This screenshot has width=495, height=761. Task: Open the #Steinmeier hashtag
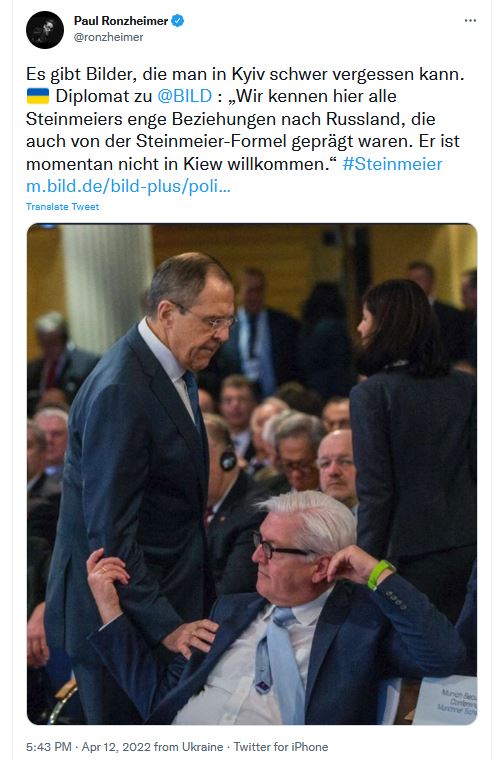pyautogui.click(x=392, y=164)
